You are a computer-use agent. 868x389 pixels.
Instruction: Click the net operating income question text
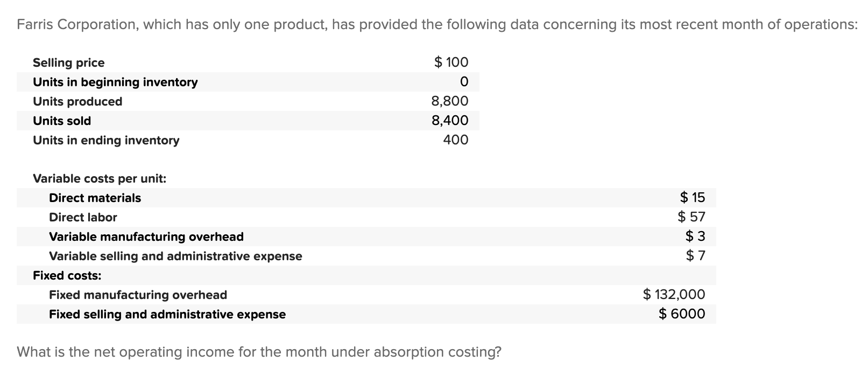259,352
